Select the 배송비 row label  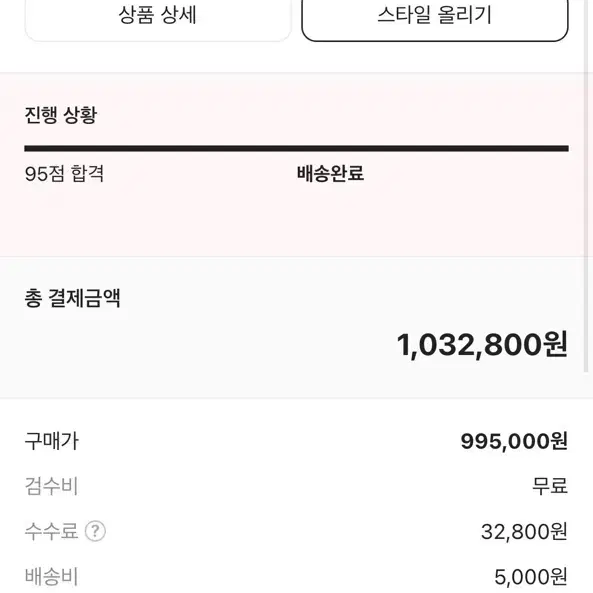51,576
